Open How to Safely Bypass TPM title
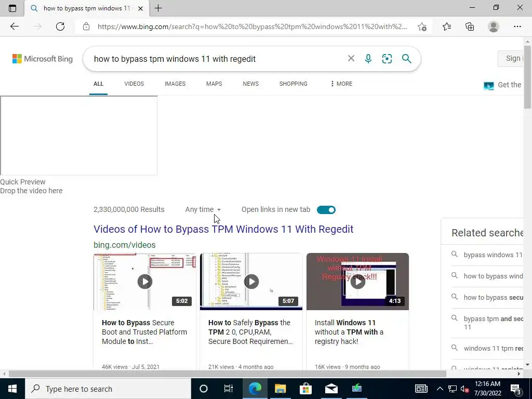 (250, 332)
